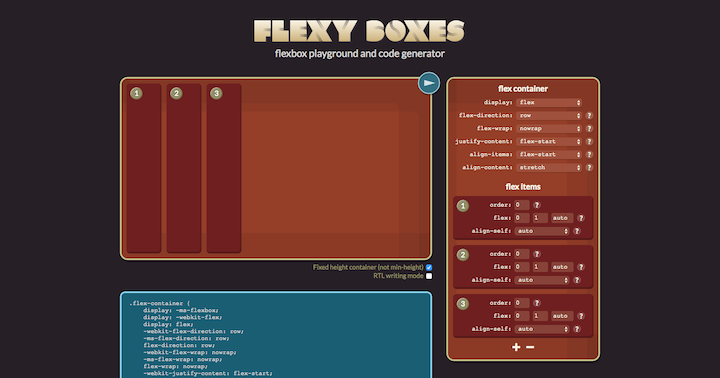
Task: Select item badge 1 in settings panel
Action: click(x=463, y=206)
